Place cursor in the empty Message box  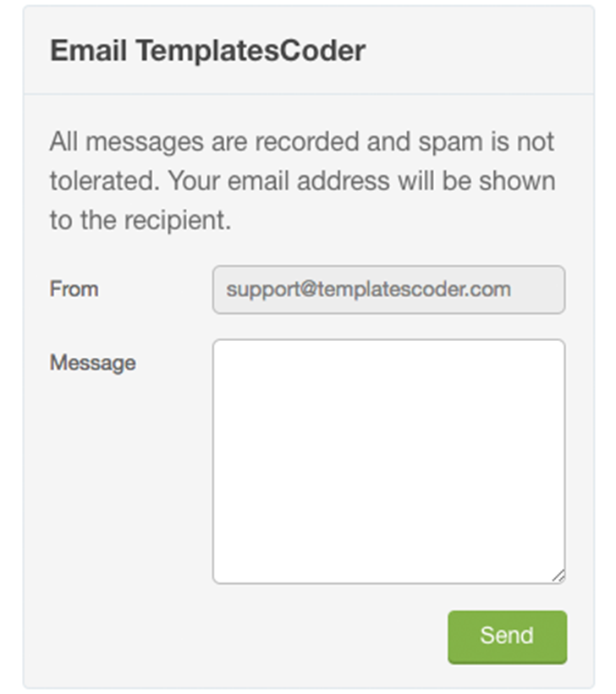[x=388, y=461]
